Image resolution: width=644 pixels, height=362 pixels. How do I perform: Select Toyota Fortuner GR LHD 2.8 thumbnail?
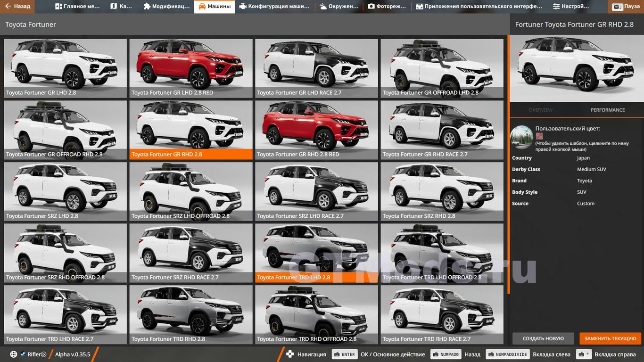pos(66,68)
